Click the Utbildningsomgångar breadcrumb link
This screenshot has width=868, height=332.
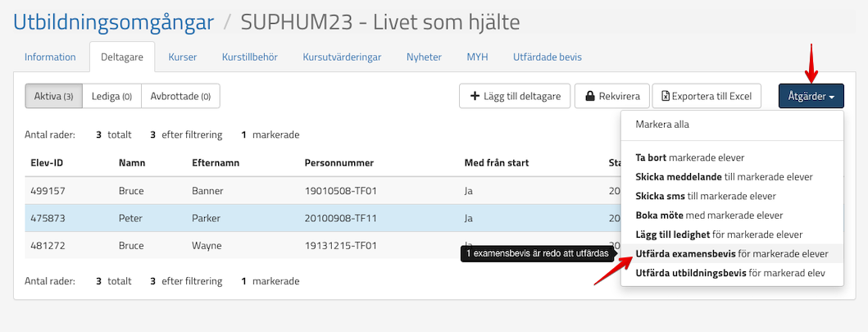pos(114,21)
